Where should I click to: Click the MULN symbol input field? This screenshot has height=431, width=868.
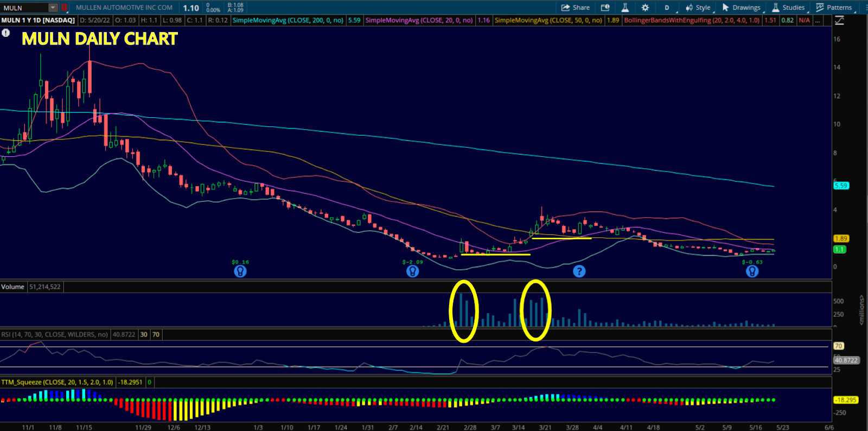point(24,8)
